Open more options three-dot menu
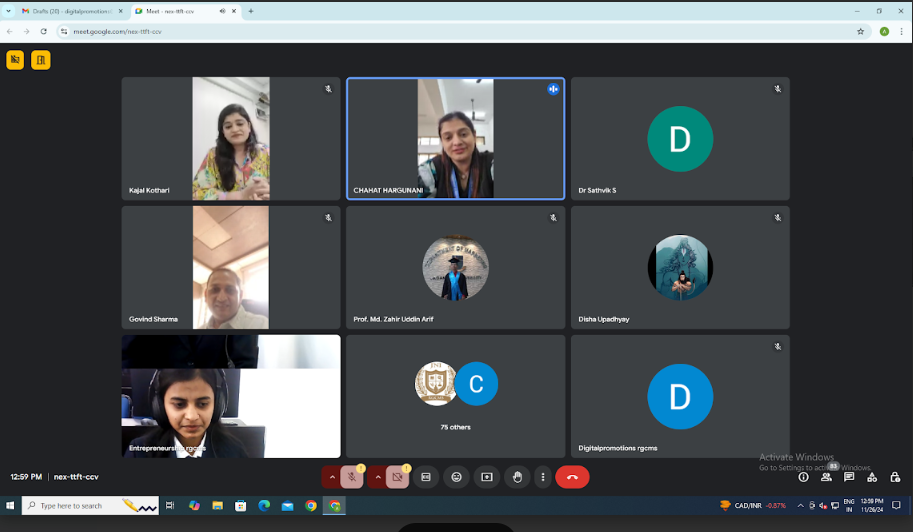The image size is (913, 532). click(x=542, y=477)
